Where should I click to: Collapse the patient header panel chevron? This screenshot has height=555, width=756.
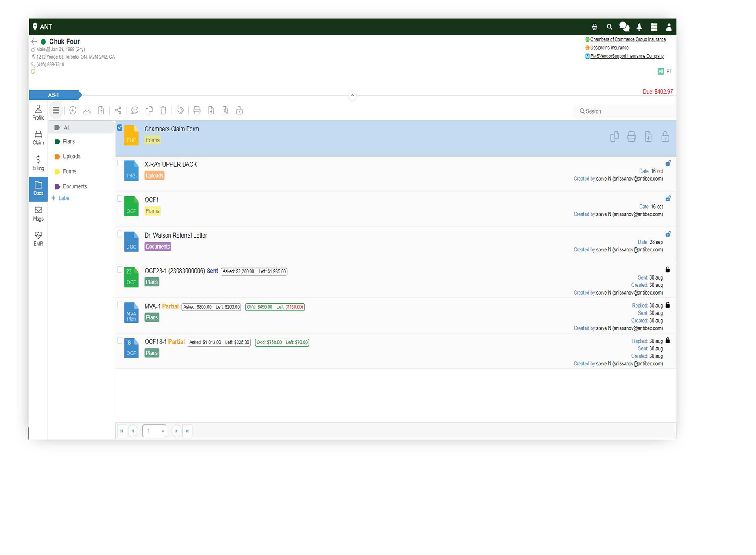click(x=352, y=96)
